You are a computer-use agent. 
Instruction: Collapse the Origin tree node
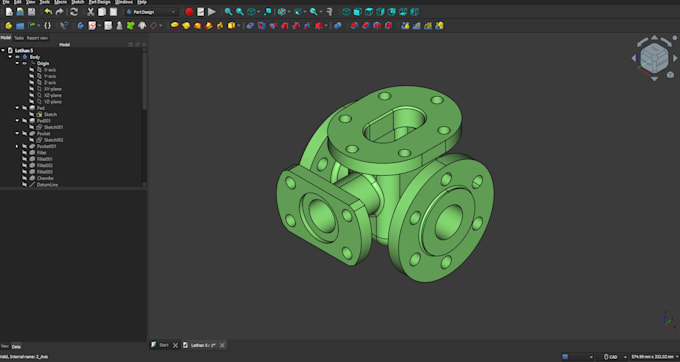tap(17, 63)
